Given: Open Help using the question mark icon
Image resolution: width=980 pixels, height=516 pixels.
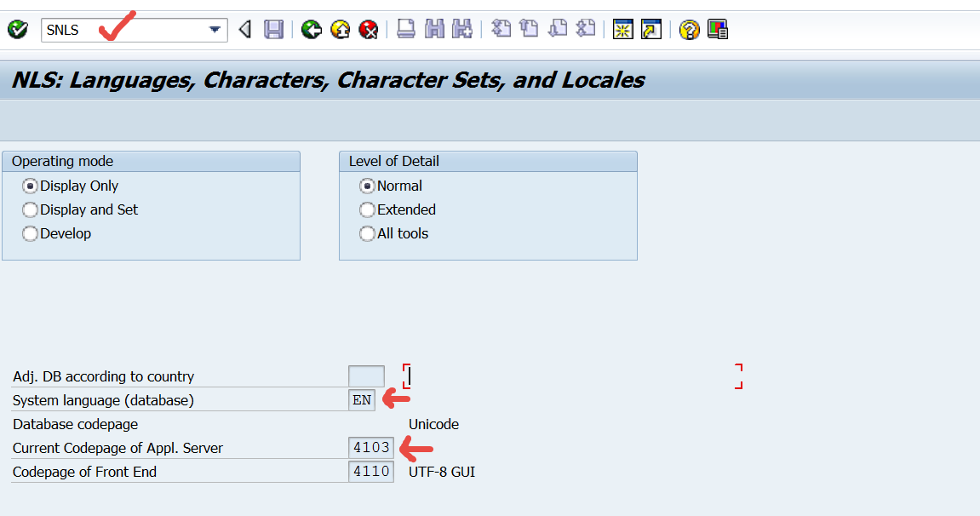Looking at the screenshot, I should 688,28.
